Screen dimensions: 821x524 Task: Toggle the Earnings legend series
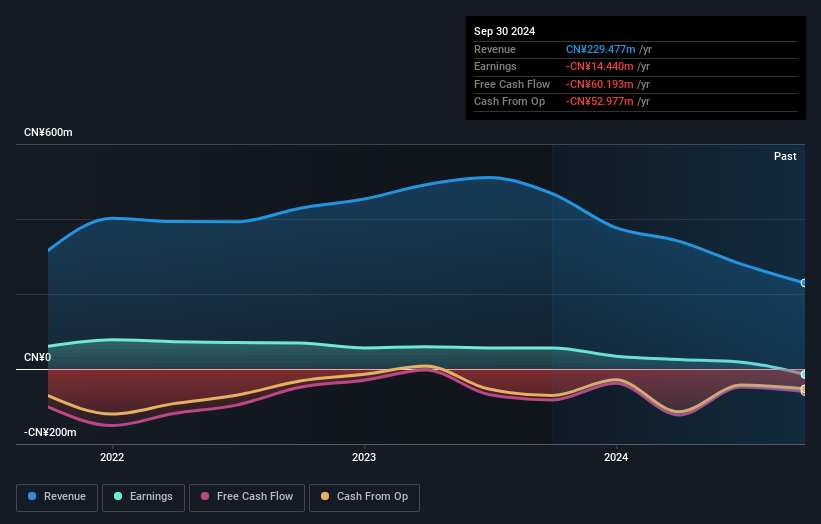click(143, 497)
